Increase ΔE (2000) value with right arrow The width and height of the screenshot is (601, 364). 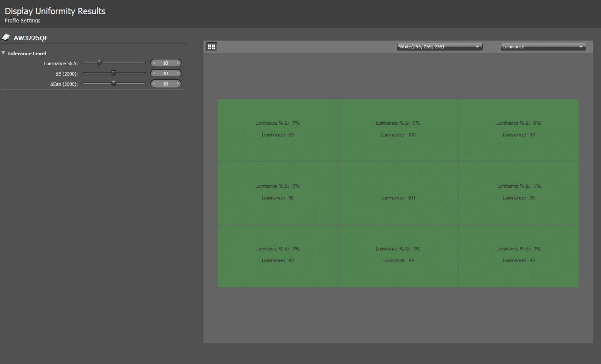pos(178,73)
